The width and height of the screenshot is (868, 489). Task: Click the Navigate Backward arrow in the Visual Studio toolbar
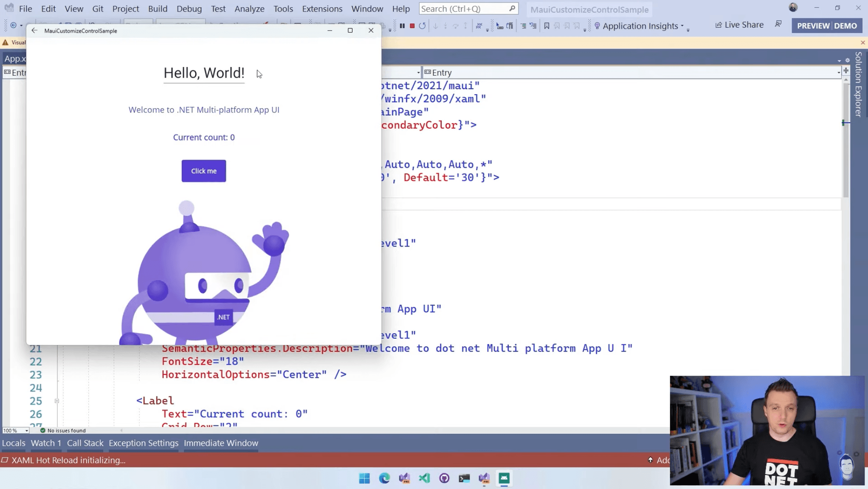(14, 25)
